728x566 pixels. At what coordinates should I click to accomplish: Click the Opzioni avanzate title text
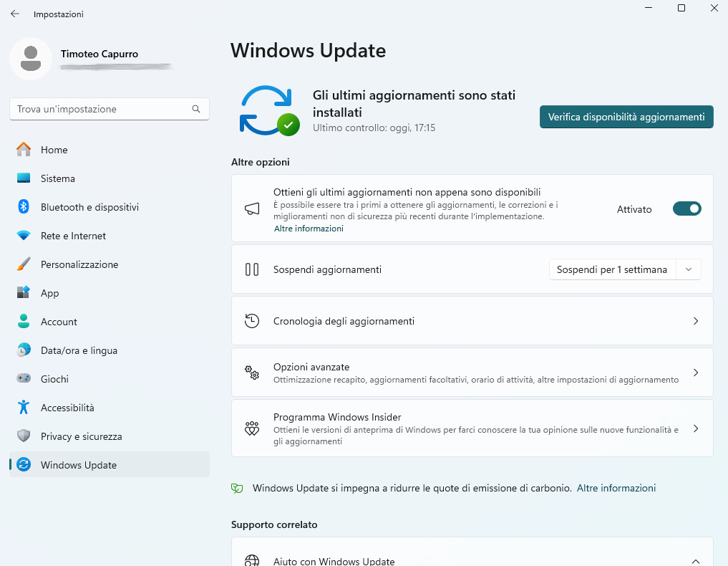point(311,367)
